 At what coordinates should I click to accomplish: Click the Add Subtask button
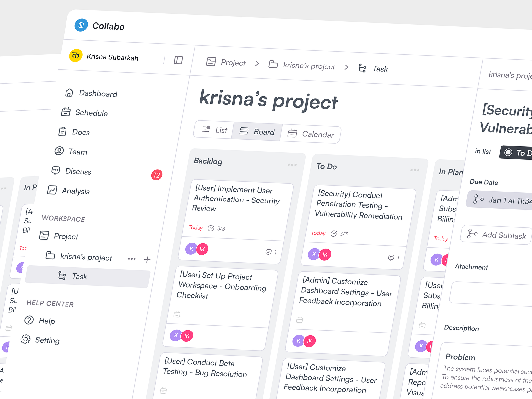(x=496, y=235)
